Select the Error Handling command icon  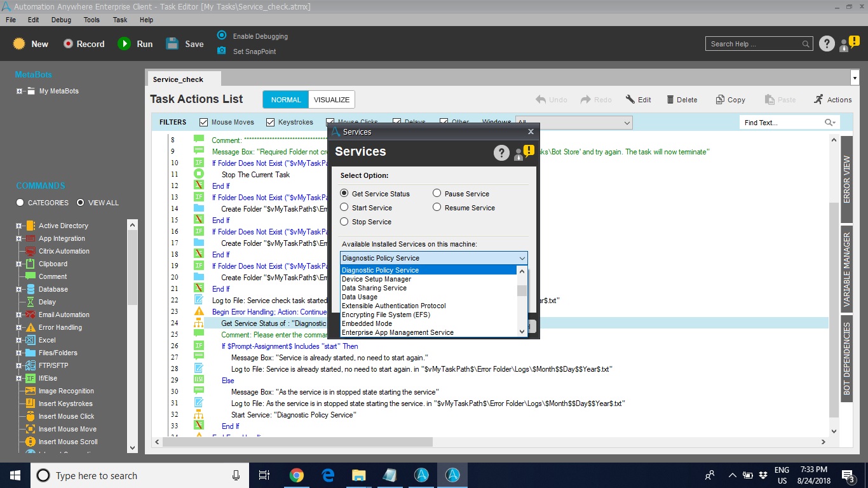pyautogui.click(x=31, y=327)
